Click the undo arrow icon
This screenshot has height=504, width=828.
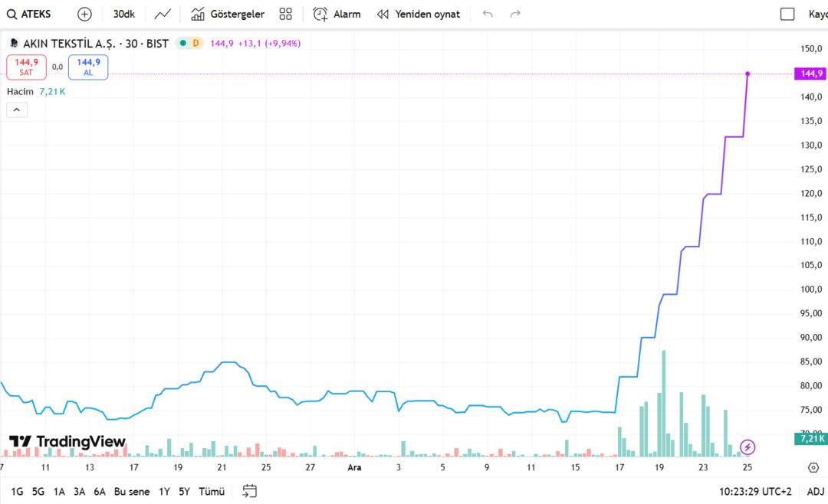488,14
